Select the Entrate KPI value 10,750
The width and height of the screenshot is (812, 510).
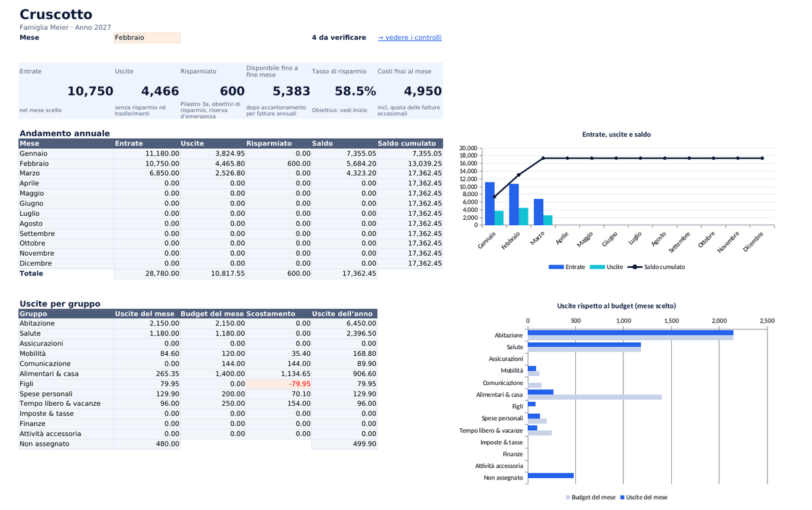click(91, 91)
